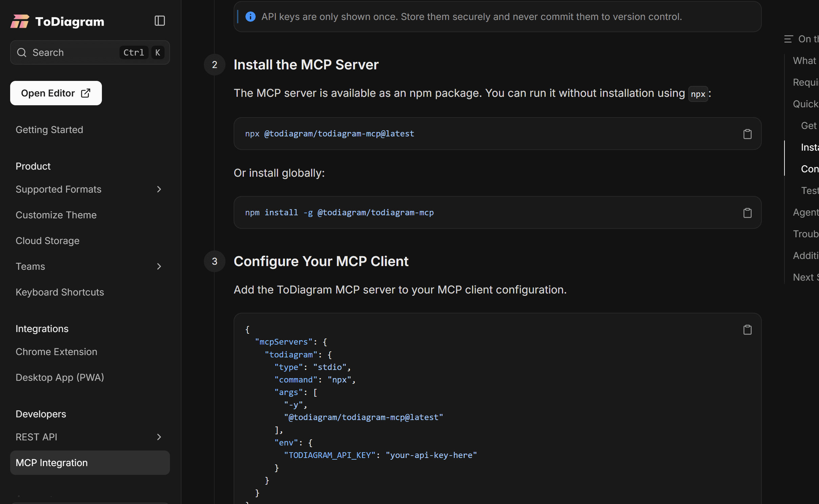Expand the Supported Formats section
The height and width of the screenshot is (504, 819).
159,189
